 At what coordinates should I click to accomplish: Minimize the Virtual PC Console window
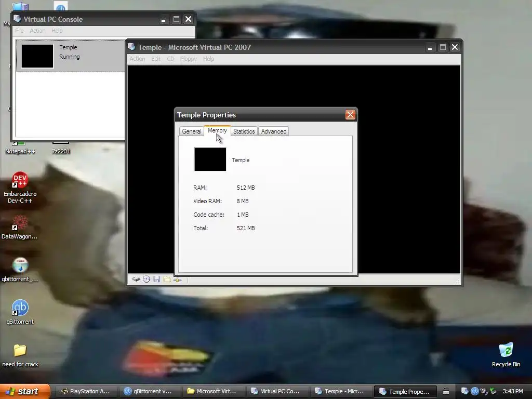(163, 19)
